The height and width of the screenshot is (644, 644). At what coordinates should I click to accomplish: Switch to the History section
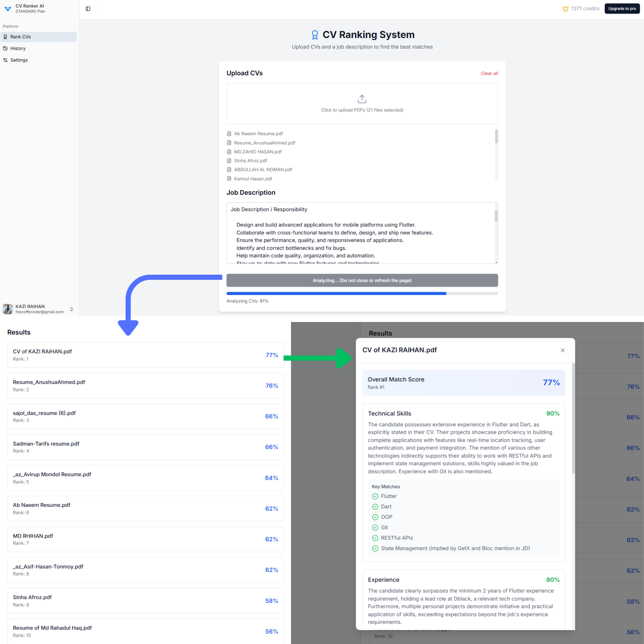tap(18, 48)
